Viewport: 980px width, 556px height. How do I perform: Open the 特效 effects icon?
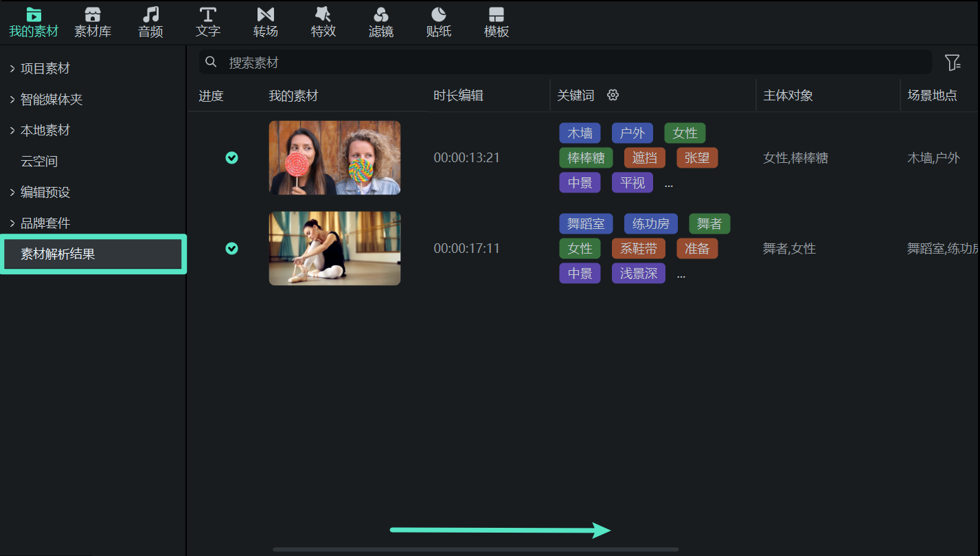pos(323,14)
